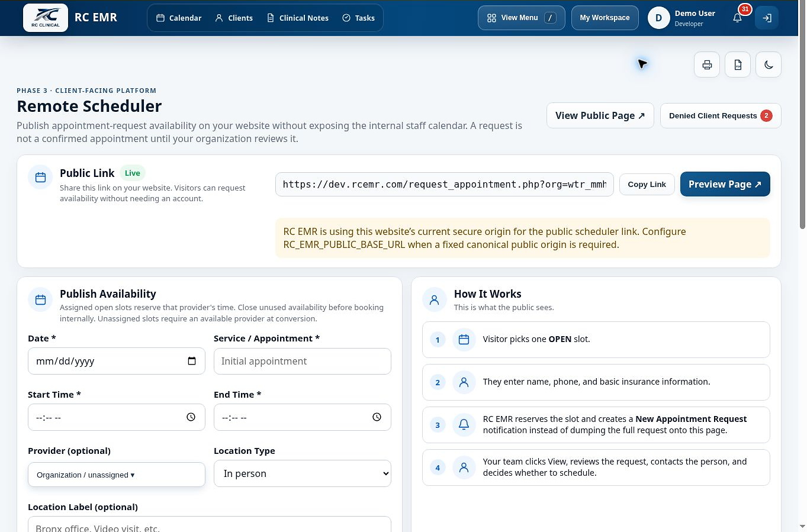The height and width of the screenshot is (532, 807).
Task: Toggle dark mode moon icon
Action: [x=769, y=65]
